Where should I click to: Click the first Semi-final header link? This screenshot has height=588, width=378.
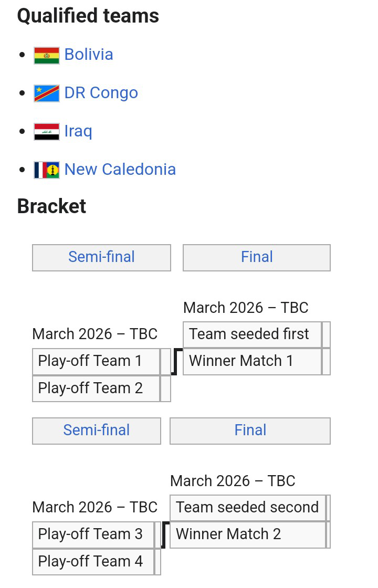[x=101, y=257]
